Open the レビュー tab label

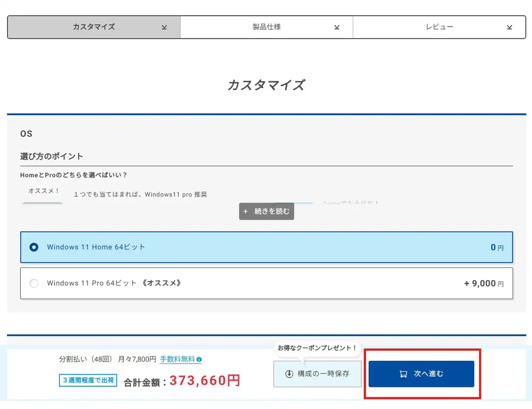pyautogui.click(x=439, y=27)
